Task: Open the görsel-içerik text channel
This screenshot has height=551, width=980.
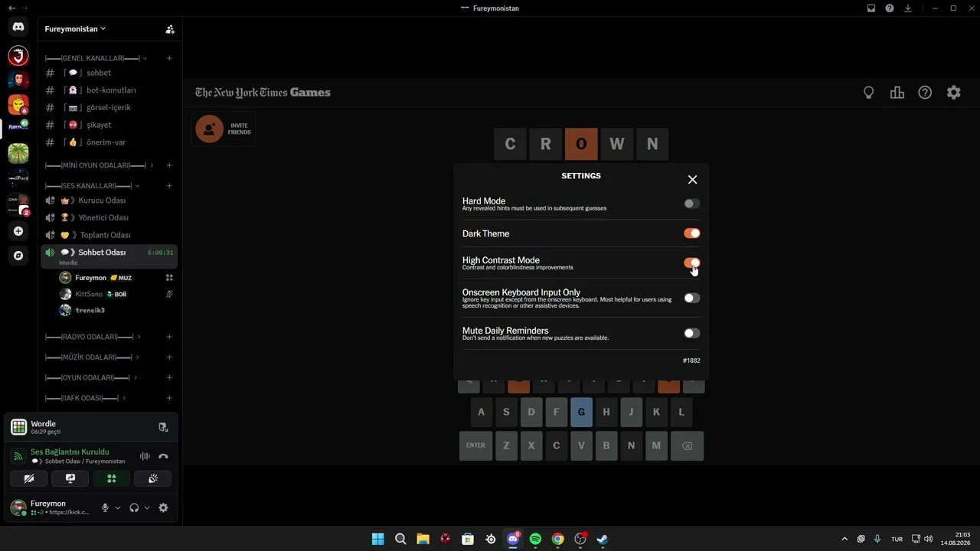Action: (109, 108)
